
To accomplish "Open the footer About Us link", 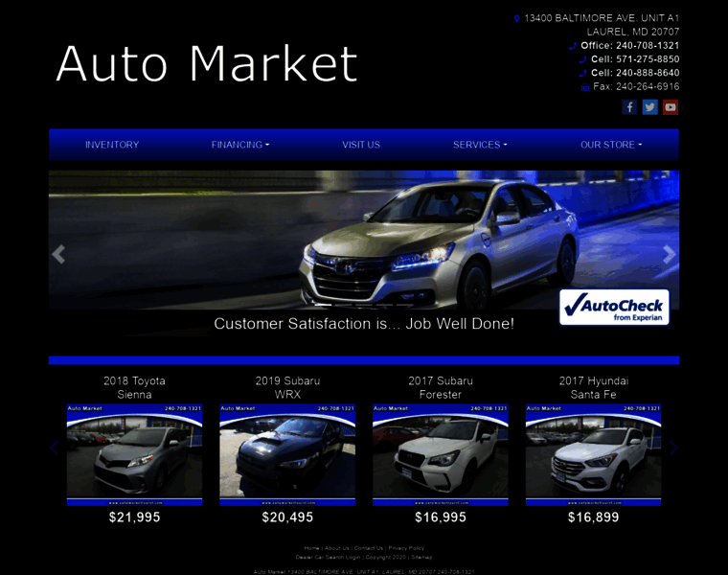I will point(336,548).
